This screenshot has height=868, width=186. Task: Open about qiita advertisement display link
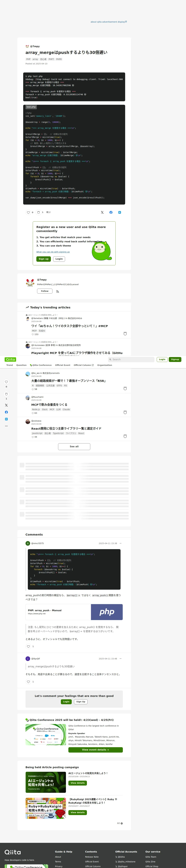point(109,22)
